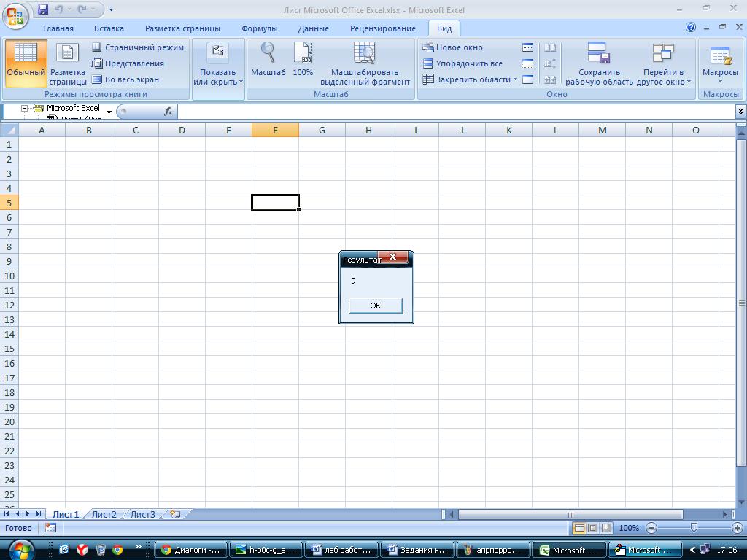The width and height of the screenshot is (747, 560).
Task: Select column F header
Action: pos(275,130)
